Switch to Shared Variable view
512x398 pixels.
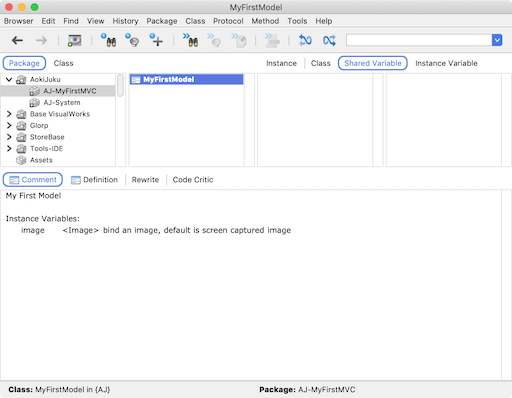pos(373,63)
